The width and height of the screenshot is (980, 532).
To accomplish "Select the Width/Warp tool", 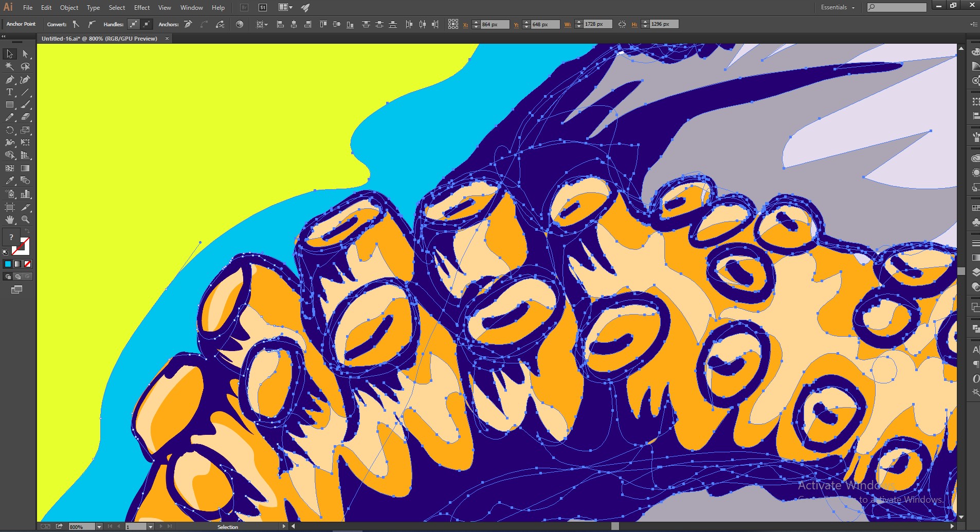I will coord(10,142).
